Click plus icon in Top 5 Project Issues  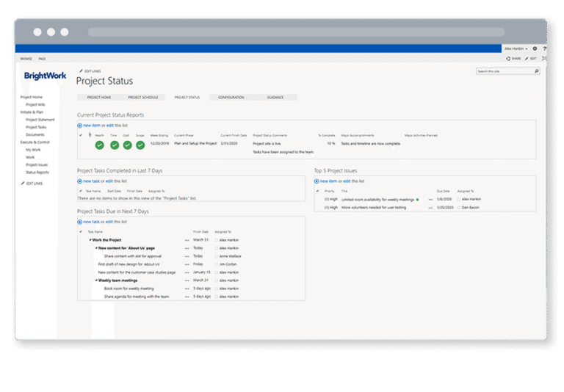pos(317,181)
